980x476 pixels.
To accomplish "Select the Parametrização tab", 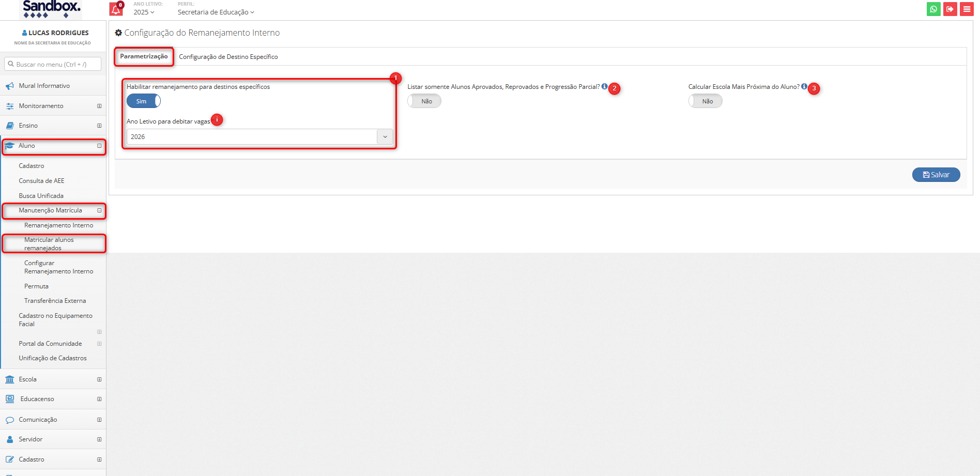I will pyautogui.click(x=144, y=56).
